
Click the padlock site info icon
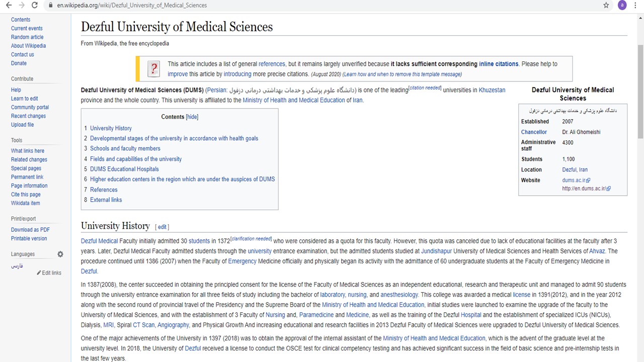[50, 6]
